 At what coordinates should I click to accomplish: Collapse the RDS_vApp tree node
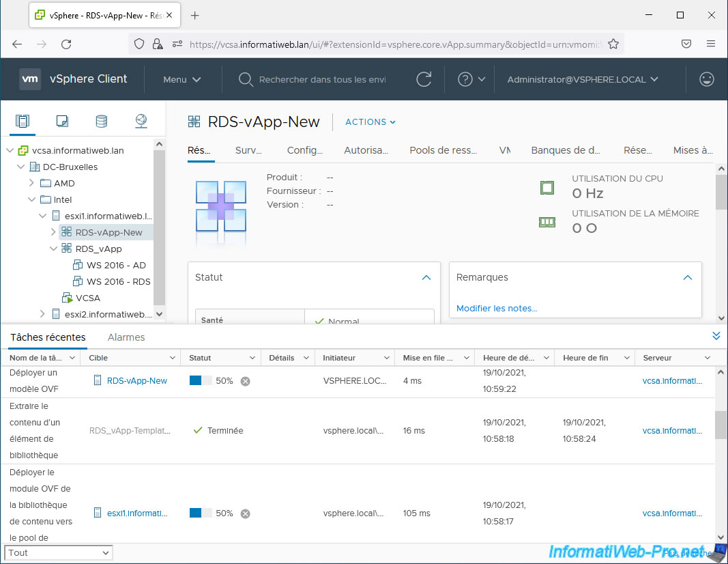point(53,249)
